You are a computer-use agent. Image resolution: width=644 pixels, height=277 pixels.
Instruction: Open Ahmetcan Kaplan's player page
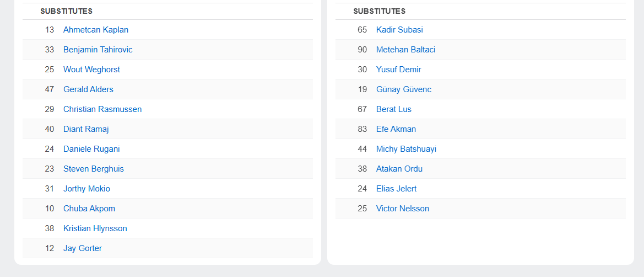tap(96, 30)
